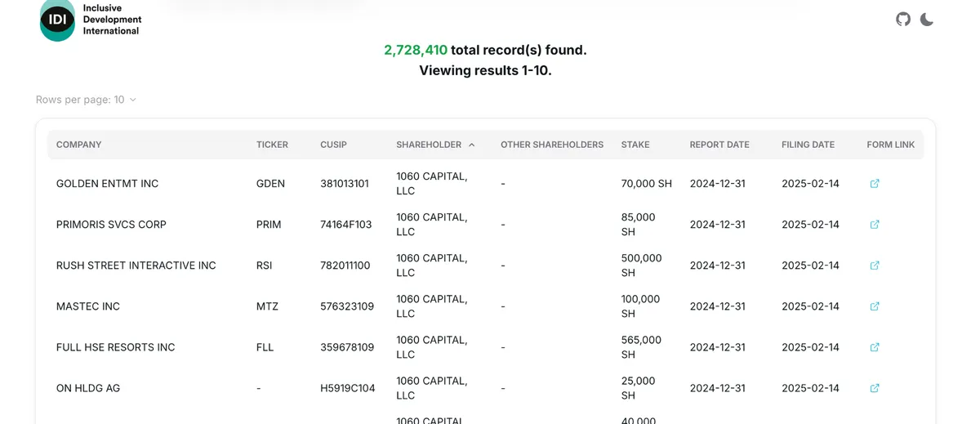Select the MASTEC INC company cell
Screen dimensions: 980x424
click(88, 306)
